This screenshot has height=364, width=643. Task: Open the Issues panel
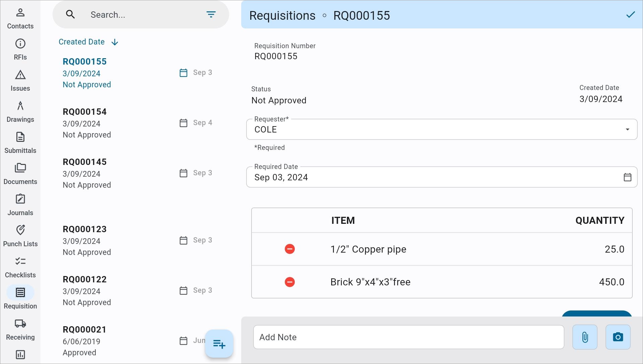[x=20, y=80]
